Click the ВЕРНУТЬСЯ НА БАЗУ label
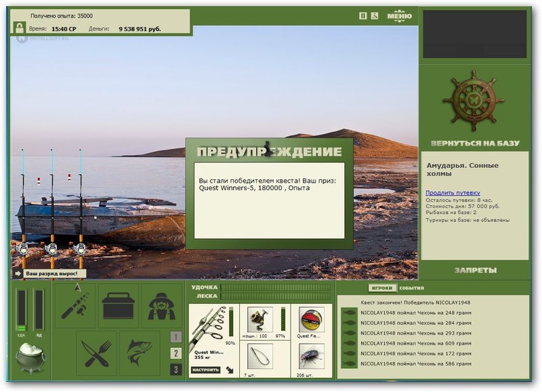This screenshot has width=542, height=392. [475, 144]
